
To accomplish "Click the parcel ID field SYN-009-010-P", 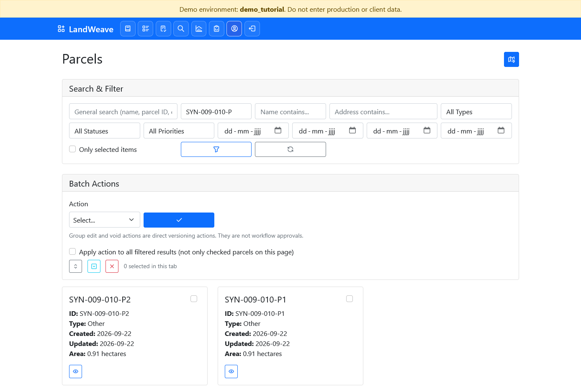I will (216, 111).
